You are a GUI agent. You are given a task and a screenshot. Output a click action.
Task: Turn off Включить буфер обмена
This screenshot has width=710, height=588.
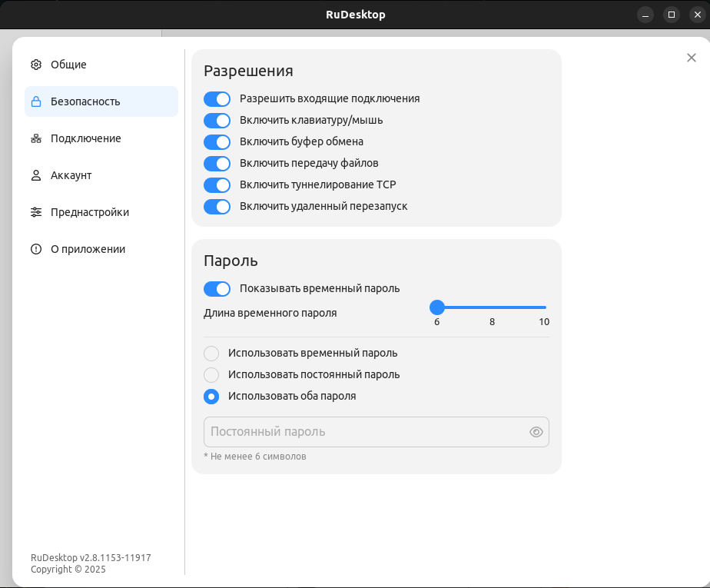pos(217,141)
